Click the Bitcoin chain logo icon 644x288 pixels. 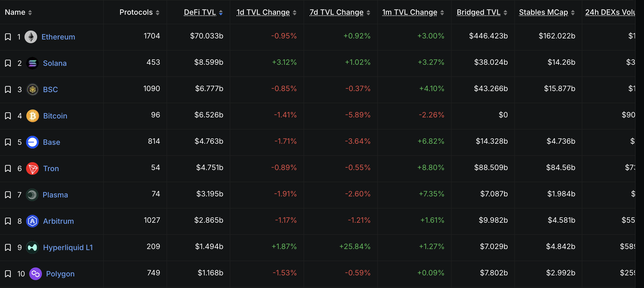(x=32, y=116)
